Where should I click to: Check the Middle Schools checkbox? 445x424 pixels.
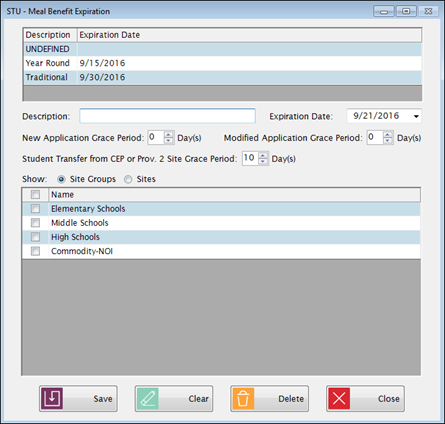(x=35, y=223)
